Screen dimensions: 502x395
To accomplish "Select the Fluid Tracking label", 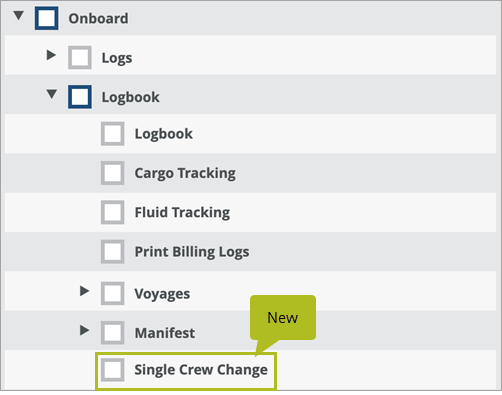I will tap(182, 213).
